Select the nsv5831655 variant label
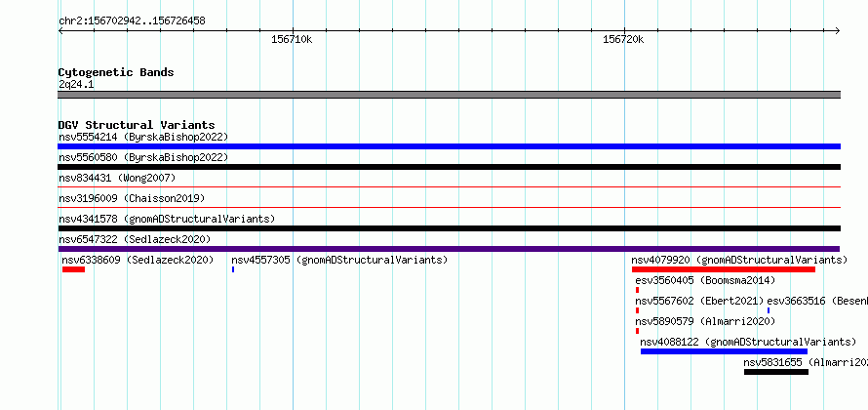This screenshot has height=410, width=868. [x=806, y=362]
